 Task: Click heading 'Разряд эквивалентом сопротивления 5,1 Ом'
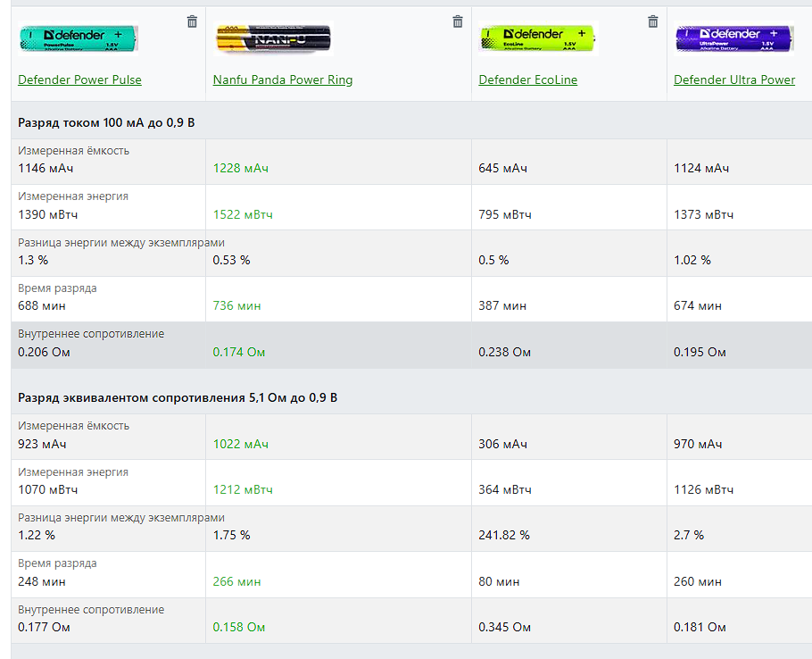coord(178,398)
